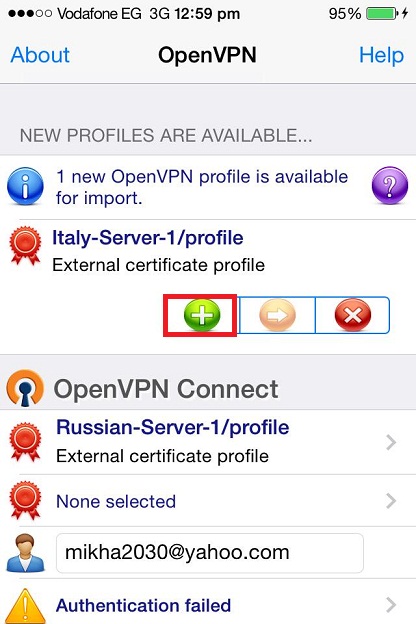The image size is (416, 624).
Task: Tap the Russian-Server-1 ribbon icon
Action: (x=25, y=442)
